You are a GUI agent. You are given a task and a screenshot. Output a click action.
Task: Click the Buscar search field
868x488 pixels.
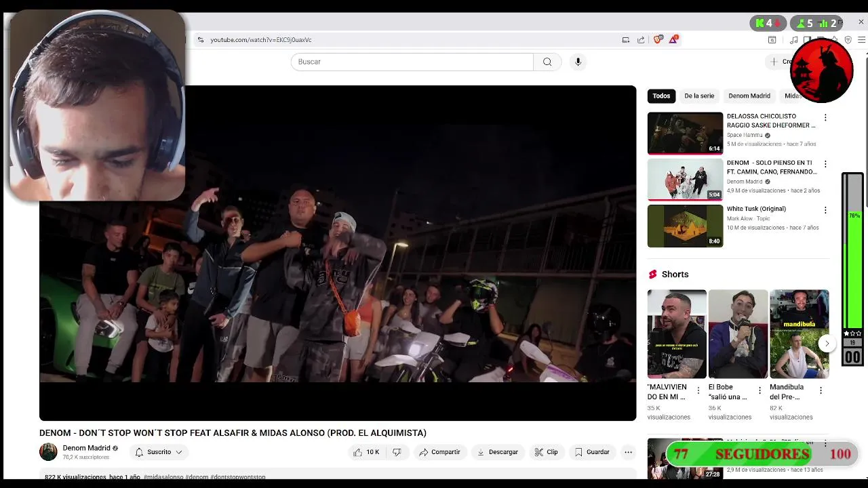point(412,62)
